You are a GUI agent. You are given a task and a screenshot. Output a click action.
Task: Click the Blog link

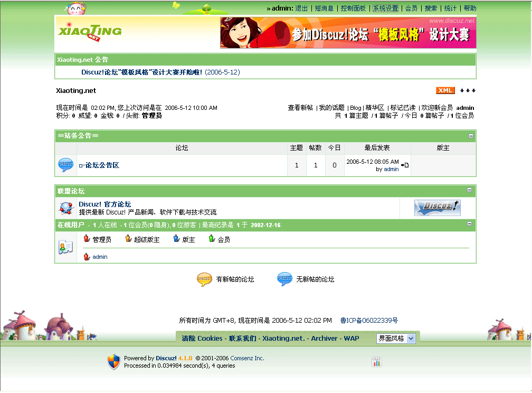356,108
